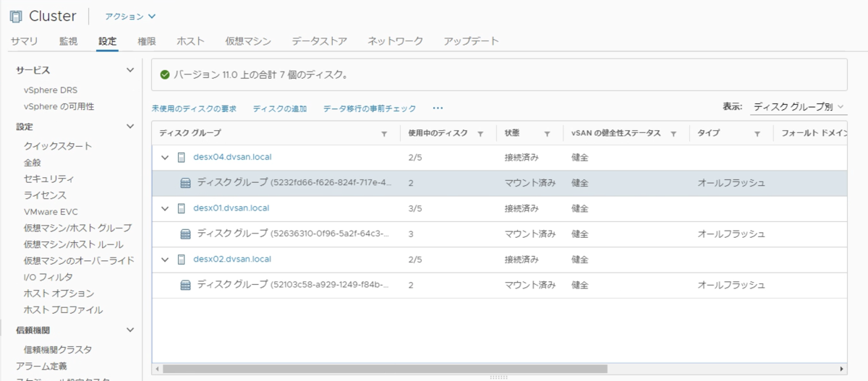Collapse the desx01.dvsan.local row

click(165, 208)
